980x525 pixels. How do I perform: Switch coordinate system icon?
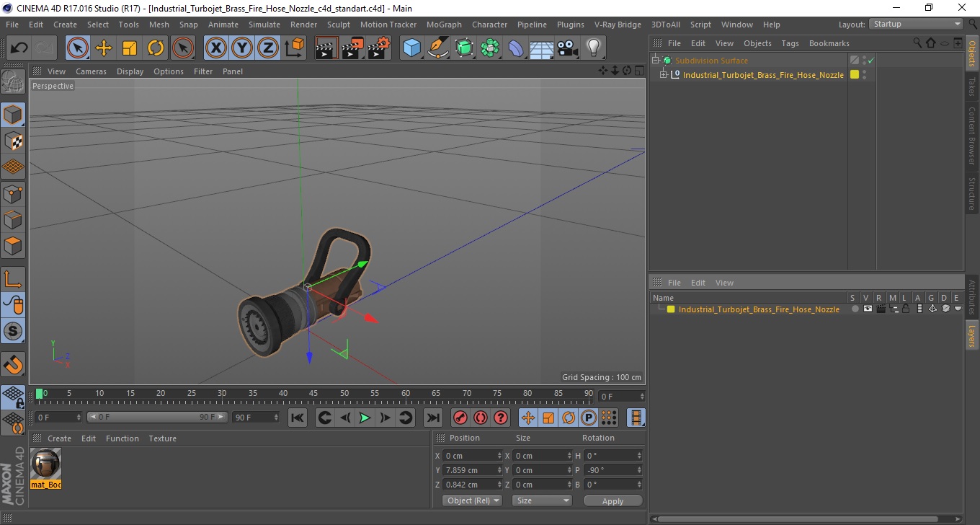pyautogui.click(x=294, y=48)
